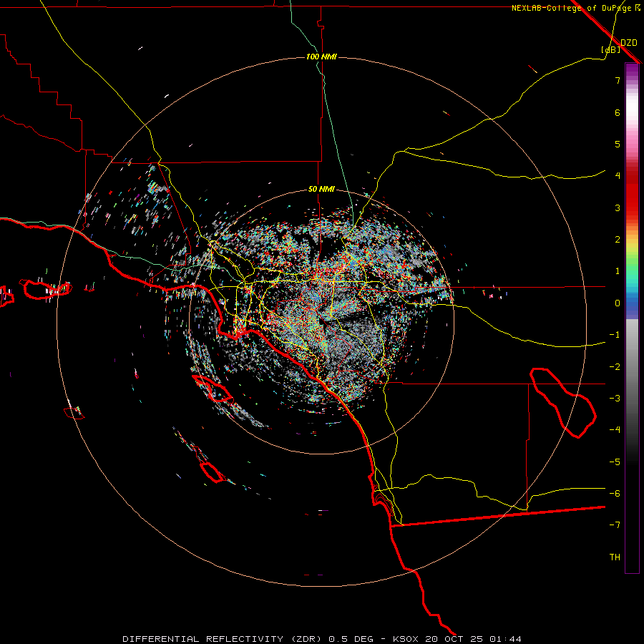Click the -7 value on color scale

pyautogui.click(x=615, y=525)
